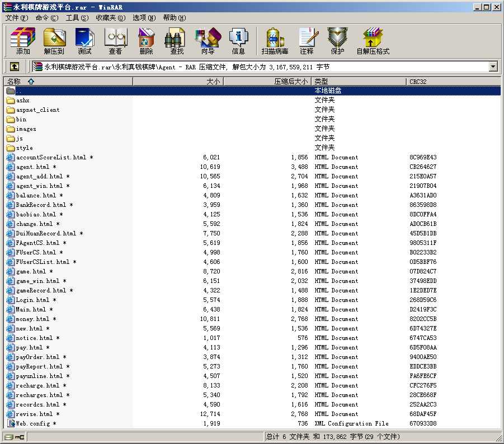Open the 命令(C) menu

[x=47, y=18]
